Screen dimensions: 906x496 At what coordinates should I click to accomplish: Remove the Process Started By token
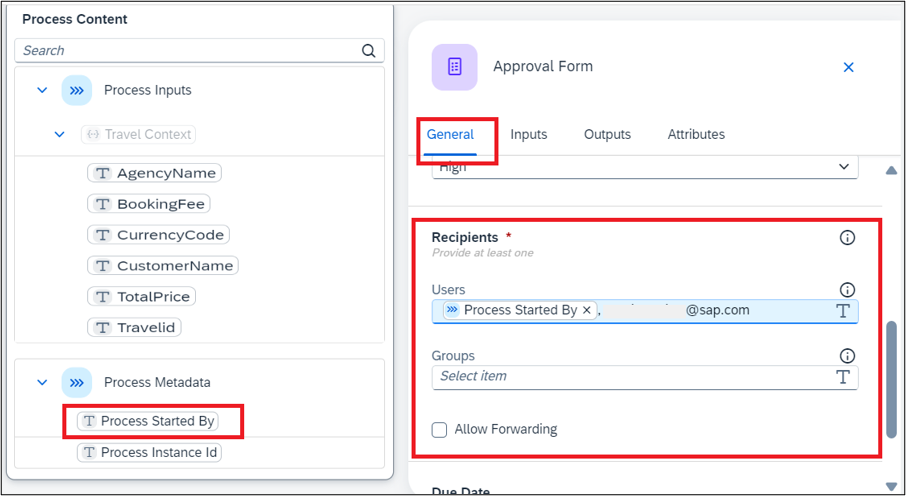586,310
